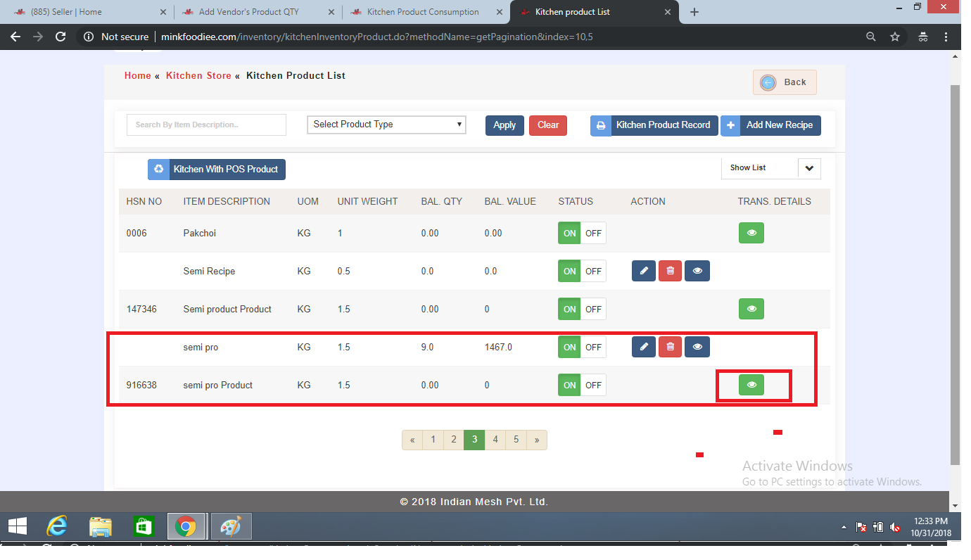Click printer icon on Kitchen Product Record

pos(601,125)
